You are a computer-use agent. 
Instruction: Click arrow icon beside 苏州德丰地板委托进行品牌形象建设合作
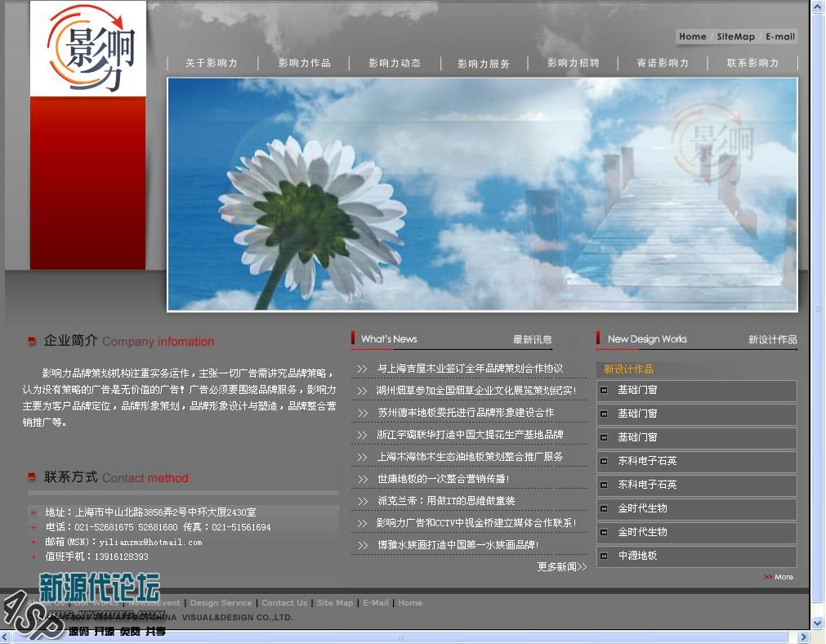click(x=362, y=414)
